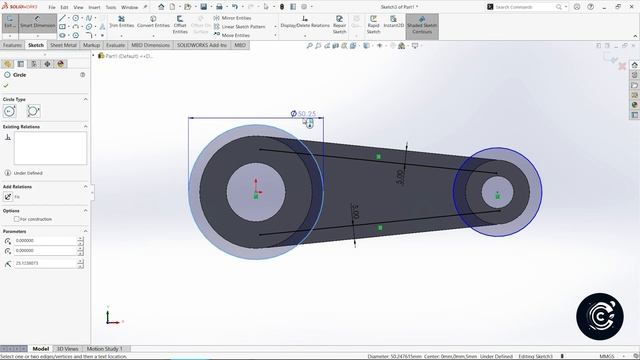The image size is (640, 360).
Task: Open Smart Dimension dropdown arrow
Action: click(38, 36)
